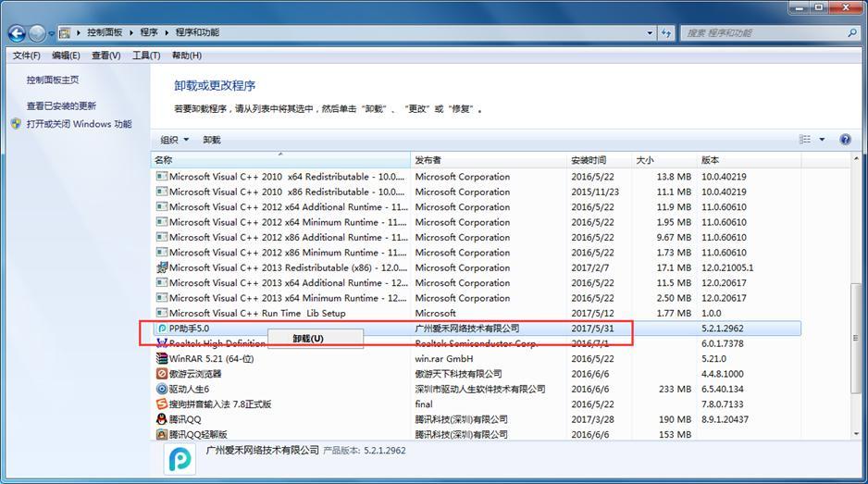The image size is (868, 484).
Task: Click the Control Panel icon in the address bar
Action: [65, 32]
